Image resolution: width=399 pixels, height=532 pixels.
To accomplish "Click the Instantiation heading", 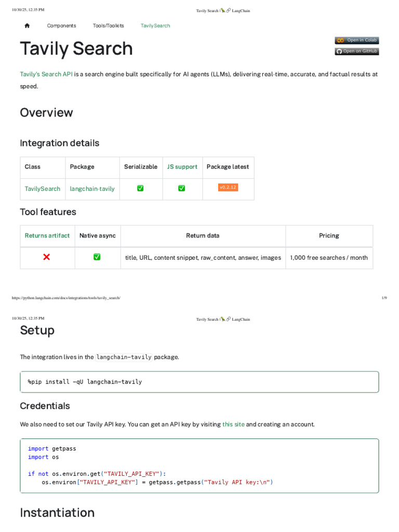I will (x=57, y=513).
